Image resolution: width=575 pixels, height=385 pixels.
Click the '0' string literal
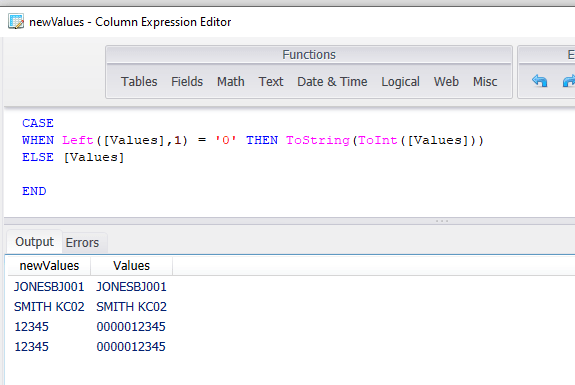[x=226, y=140]
